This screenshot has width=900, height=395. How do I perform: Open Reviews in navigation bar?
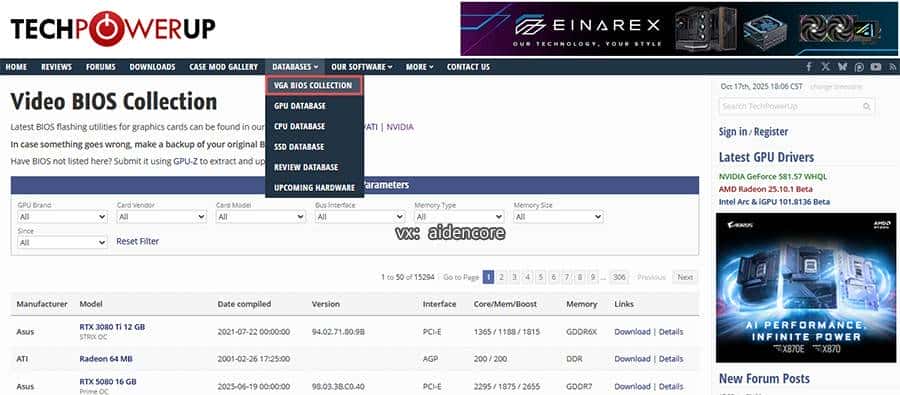pyautogui.click(x=56, y=67)
